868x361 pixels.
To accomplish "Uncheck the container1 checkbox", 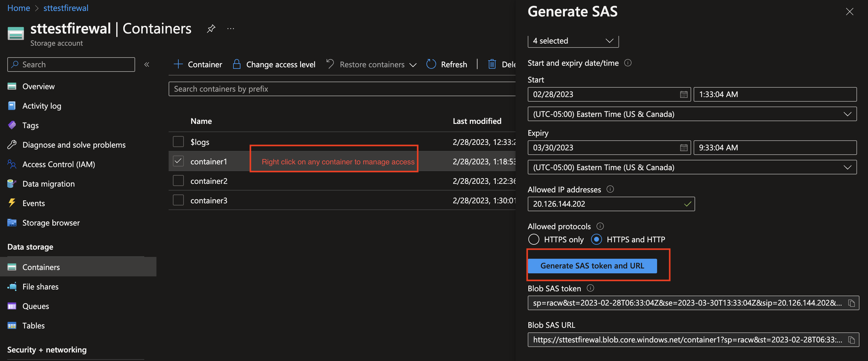I will tap(178, 161).
